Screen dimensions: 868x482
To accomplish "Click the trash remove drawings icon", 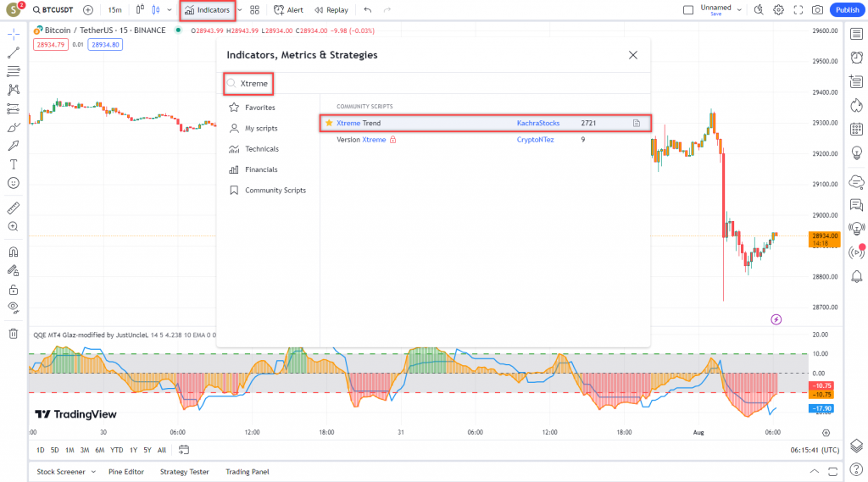I will click(x=13, y=333).
